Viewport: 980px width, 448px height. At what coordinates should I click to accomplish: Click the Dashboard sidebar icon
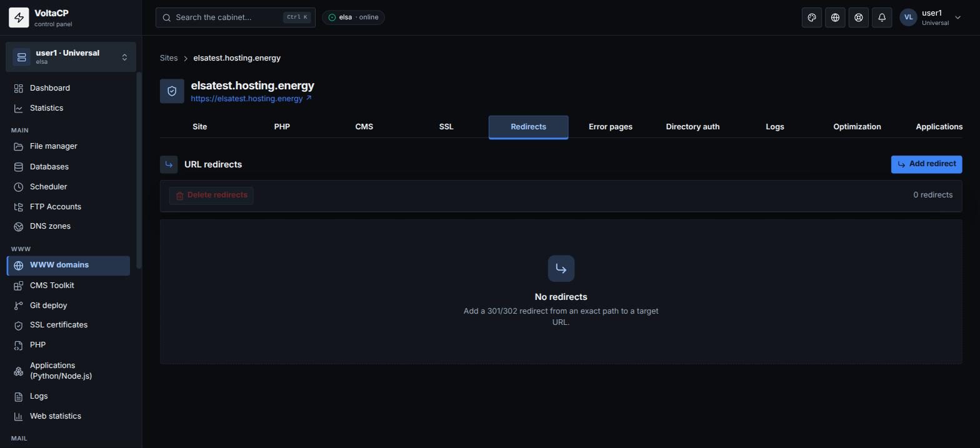(x=19, y=88)
